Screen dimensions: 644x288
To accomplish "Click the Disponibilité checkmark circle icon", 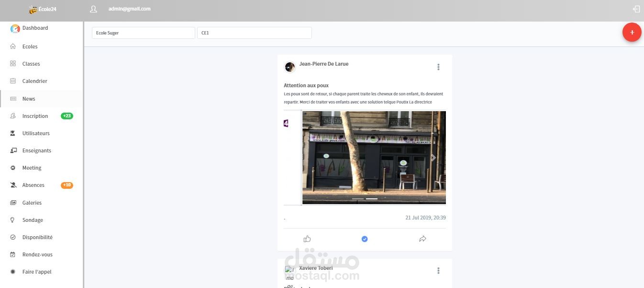I will click(x=13, y=237).
